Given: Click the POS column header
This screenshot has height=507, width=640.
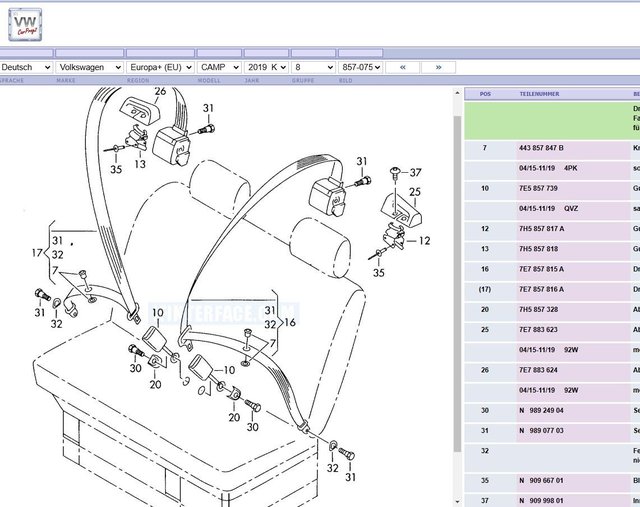Looking at the screenshot, I should (485, 94).
